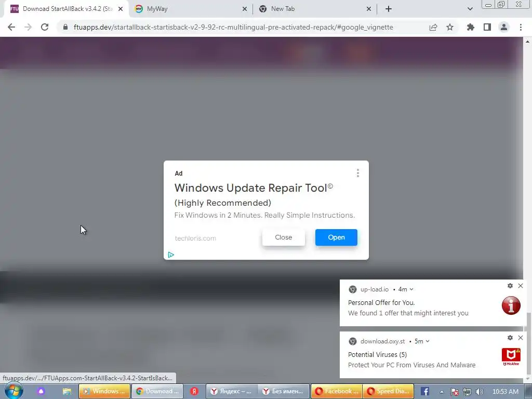The image size is (532, 399).
Task: Dismiss the up-load.io notification
Action: (521, 286)
